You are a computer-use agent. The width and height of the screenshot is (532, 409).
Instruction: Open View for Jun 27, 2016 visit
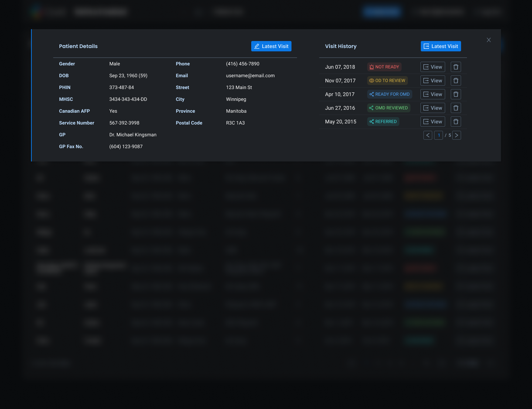pos(433,108)
